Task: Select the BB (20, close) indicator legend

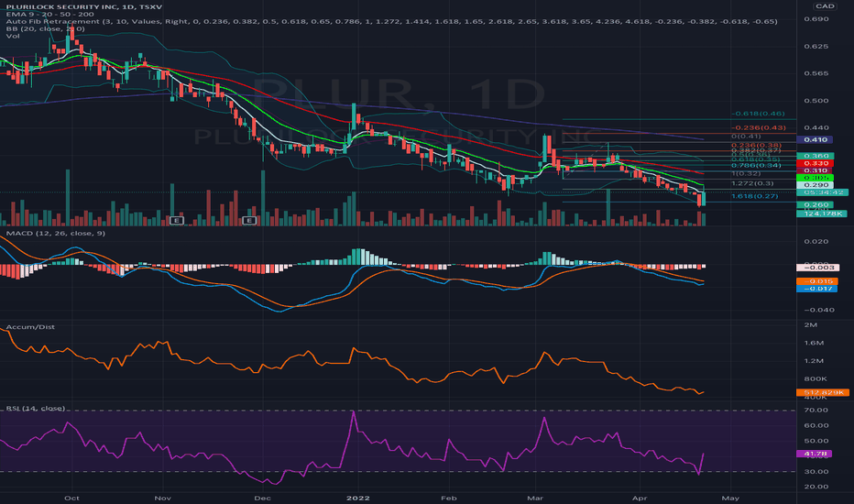Action: 45,28
